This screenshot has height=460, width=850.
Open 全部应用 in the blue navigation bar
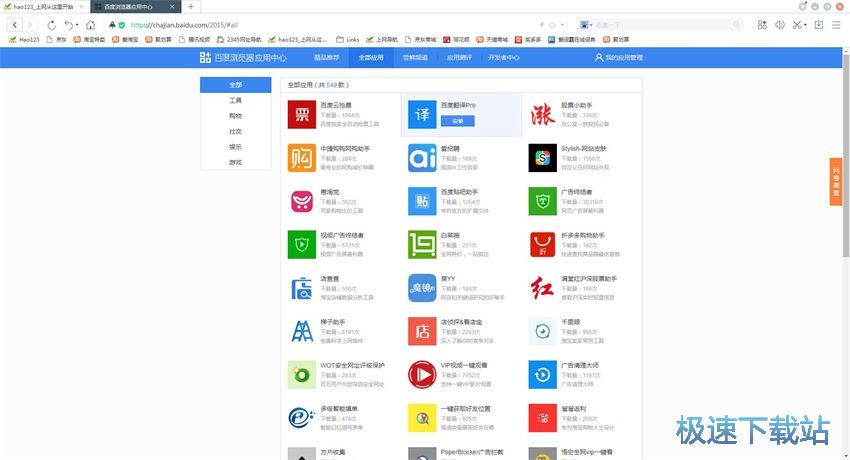point(371,57)
